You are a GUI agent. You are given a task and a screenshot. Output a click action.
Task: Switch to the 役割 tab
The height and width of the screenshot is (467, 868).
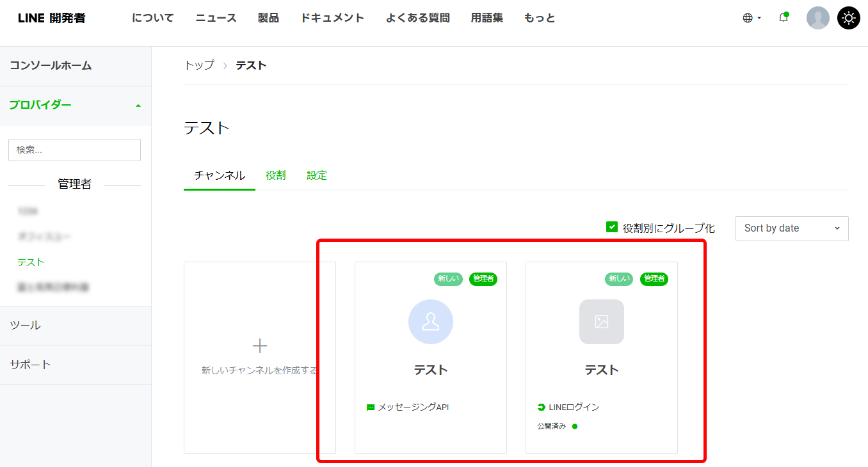[276, 175]
